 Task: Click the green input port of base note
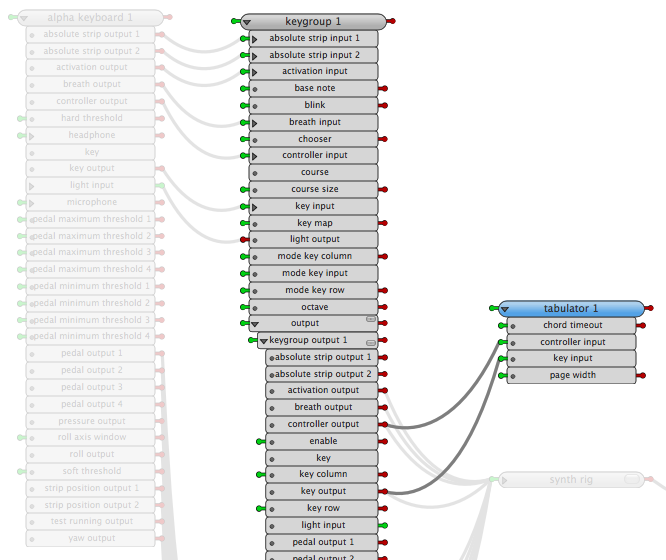point(244,88)
